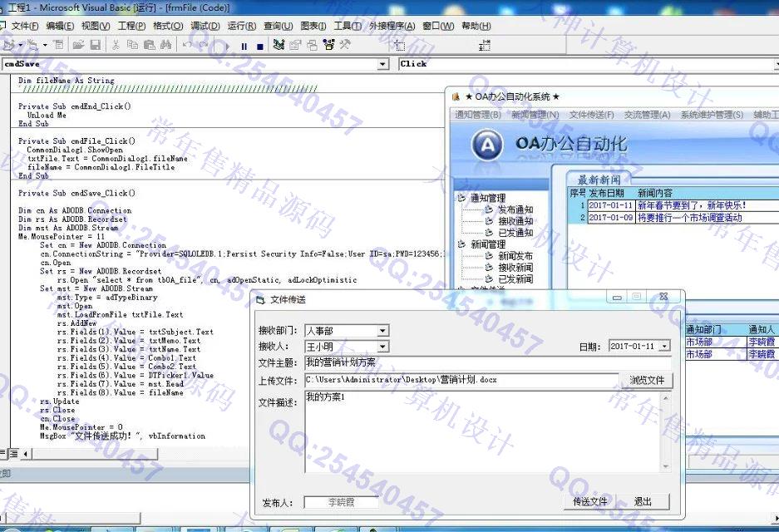Select 新闻发布 in the sidebar tree
The height and width of the screenshot is (532, 779).
515,257
